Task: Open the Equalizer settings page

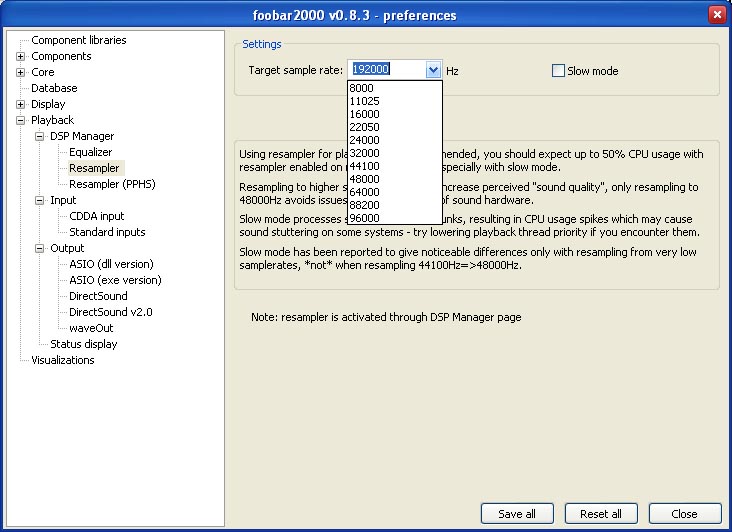Action: tap(91, 152)
